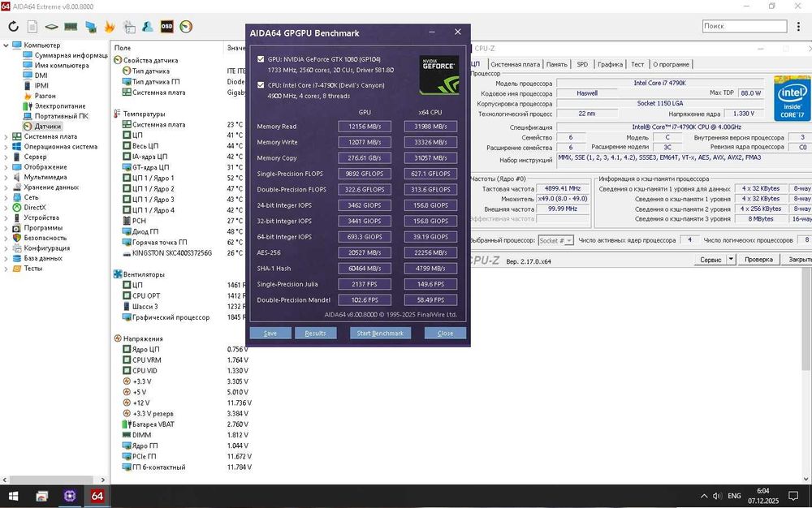812x508 pixels.
Task: Click Results in GPGPU Benchmark
Action: (315, 334)
